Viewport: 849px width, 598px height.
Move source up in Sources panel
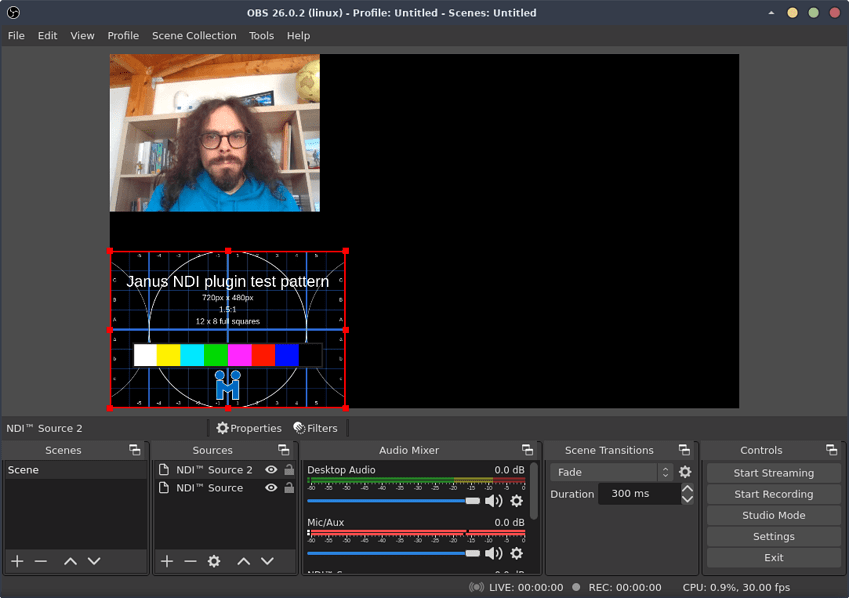[x=244, y=561]
